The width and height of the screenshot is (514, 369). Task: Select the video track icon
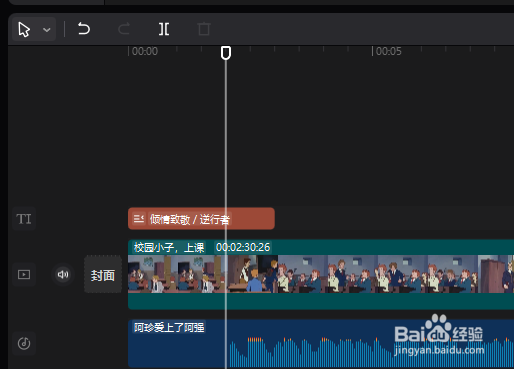[24, 275]
